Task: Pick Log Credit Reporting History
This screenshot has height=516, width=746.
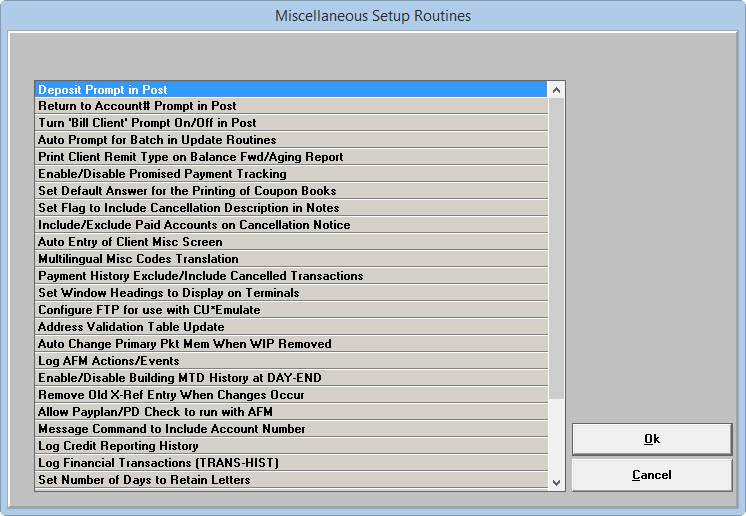Action: click(x=290, y=446)
